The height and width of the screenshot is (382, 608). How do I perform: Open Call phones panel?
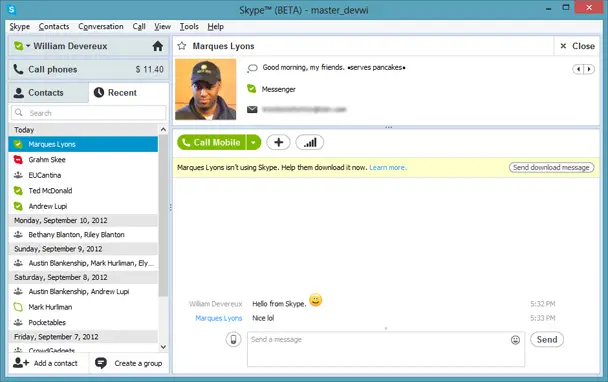(89, 69)
